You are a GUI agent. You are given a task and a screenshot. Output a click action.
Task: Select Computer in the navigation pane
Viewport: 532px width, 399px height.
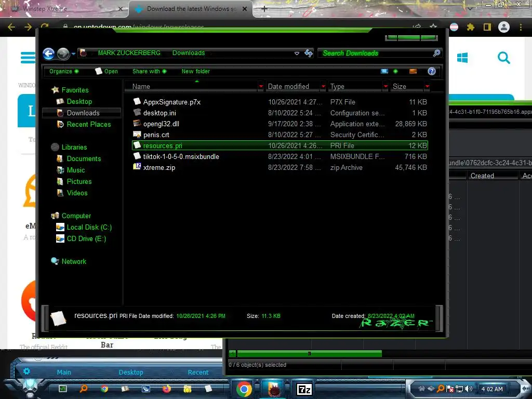(76, 216)
